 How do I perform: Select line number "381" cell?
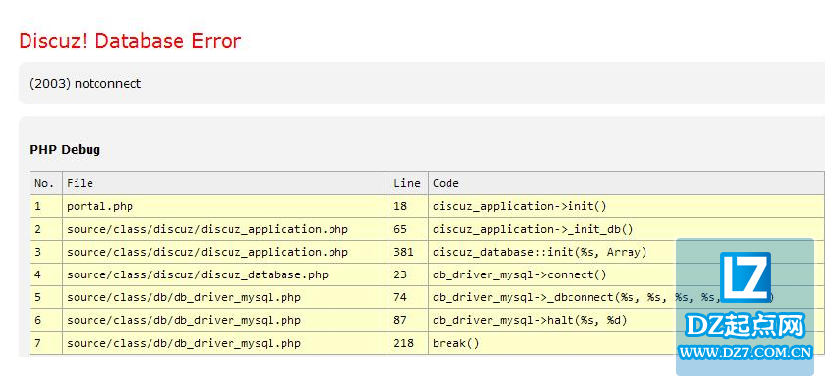tap(408, 252)
